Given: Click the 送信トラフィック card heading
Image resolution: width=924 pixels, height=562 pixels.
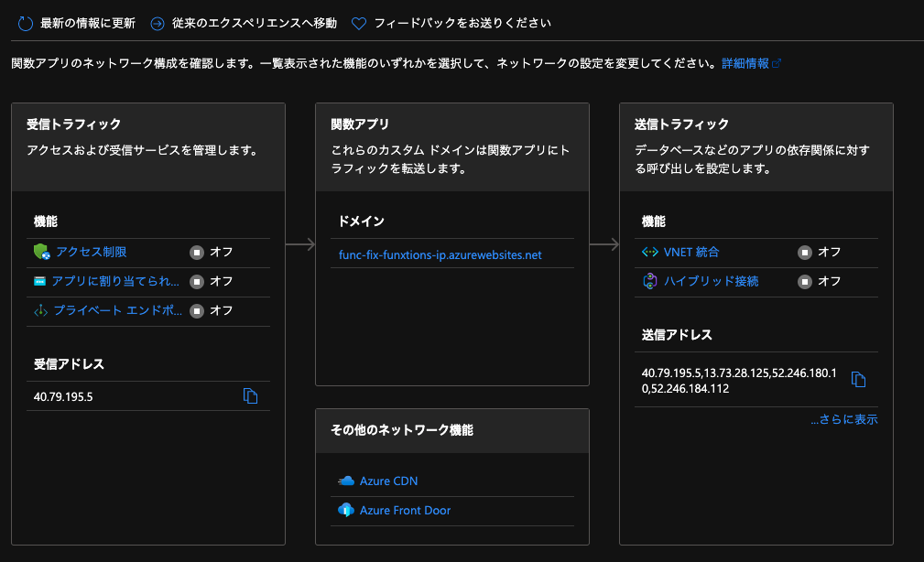Looking at the screenshot, I should tap(682, 124).
